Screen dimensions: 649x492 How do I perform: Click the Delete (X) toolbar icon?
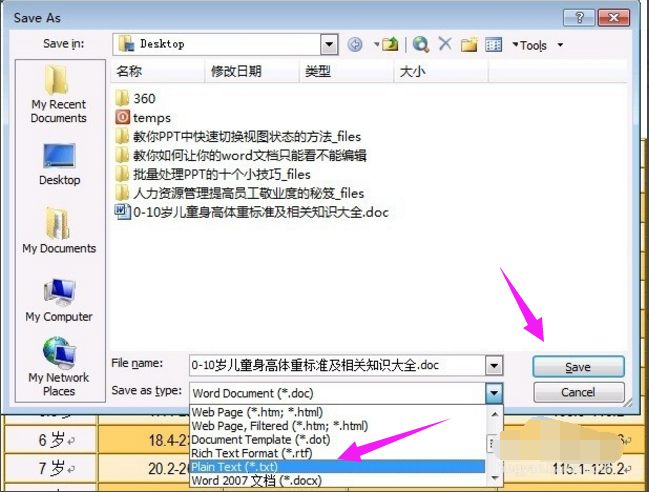[445, 45]
